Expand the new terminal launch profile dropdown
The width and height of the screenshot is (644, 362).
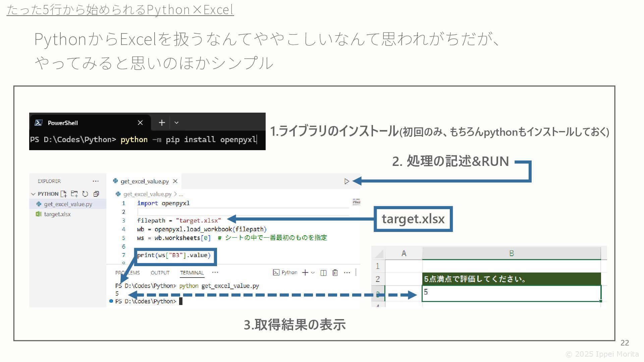click(313, 273)
